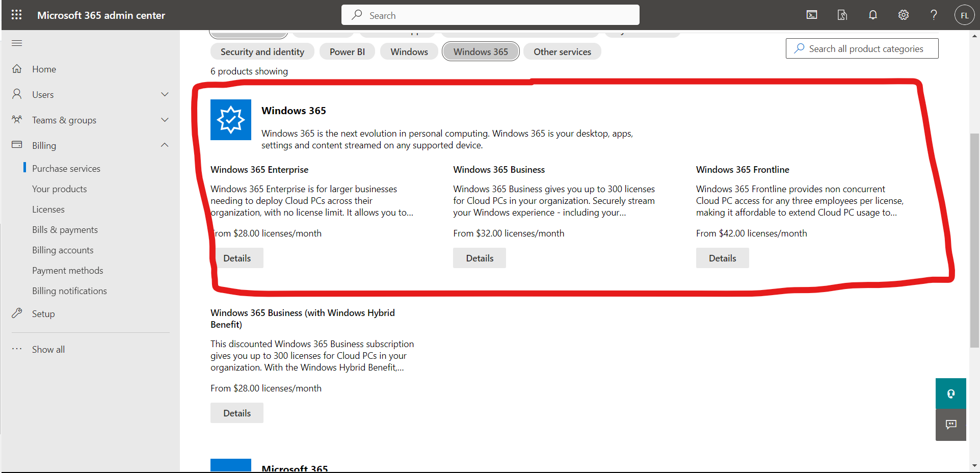
Task: Expand the Users navigation section
Action: [164, 94]
